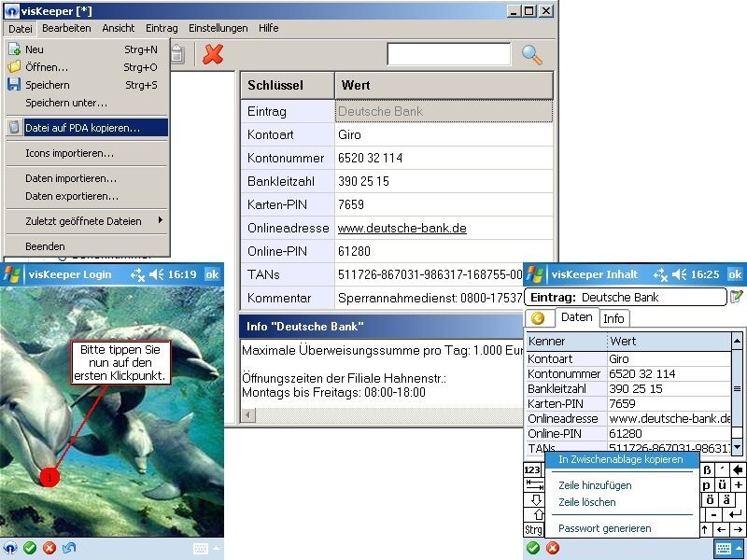Choose Zeile hinzufügen context entry
The width and height of the screenshot is (747, 560).
coord(621,485)
